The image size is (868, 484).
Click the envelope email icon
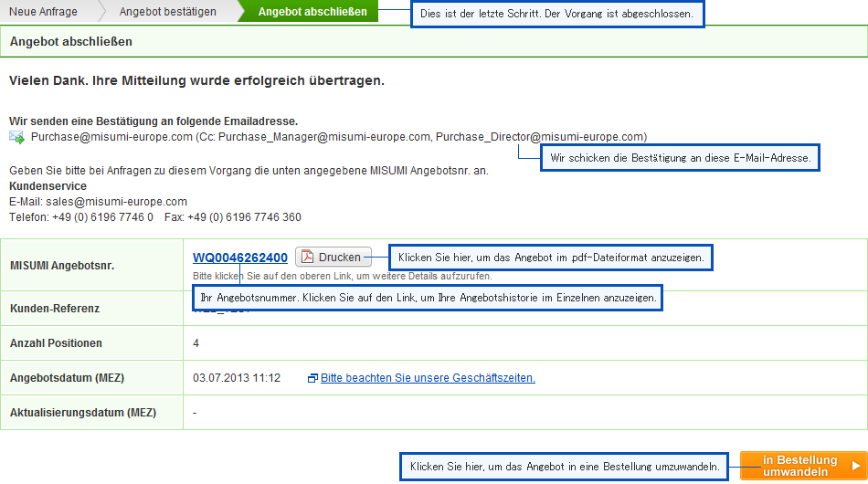16,137
